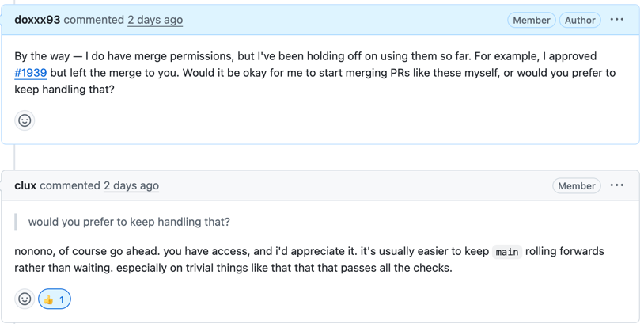The height and width of the screenshot is (324, 644).
Task: Open the options menu on clux's comment
Action: (616, 185)
